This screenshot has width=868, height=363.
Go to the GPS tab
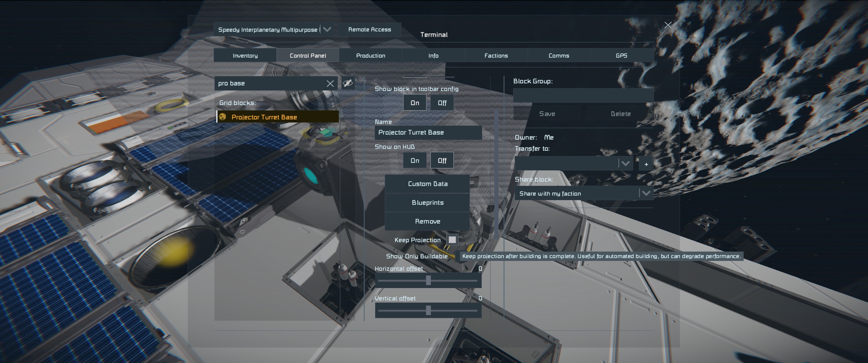coord(621,55)
